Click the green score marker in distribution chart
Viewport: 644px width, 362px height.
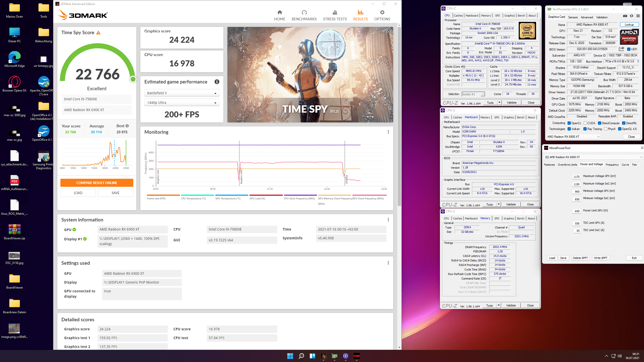click(x=126, y=153)
